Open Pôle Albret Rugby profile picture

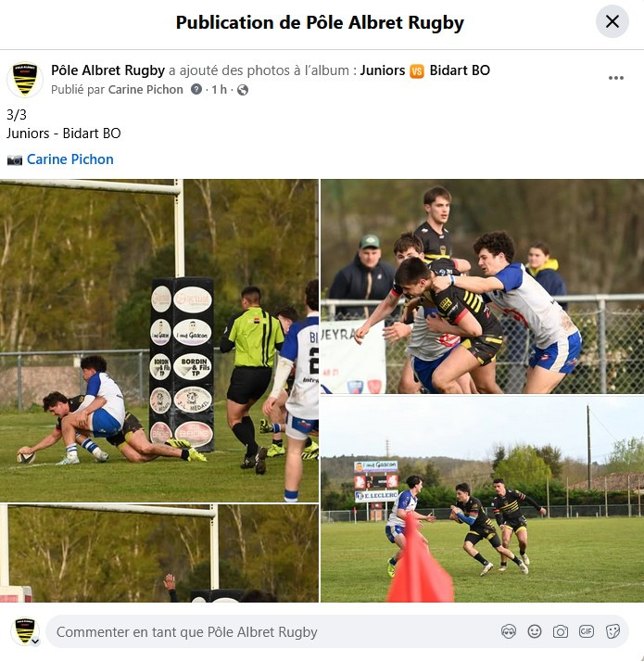click(x=25, y=80)
